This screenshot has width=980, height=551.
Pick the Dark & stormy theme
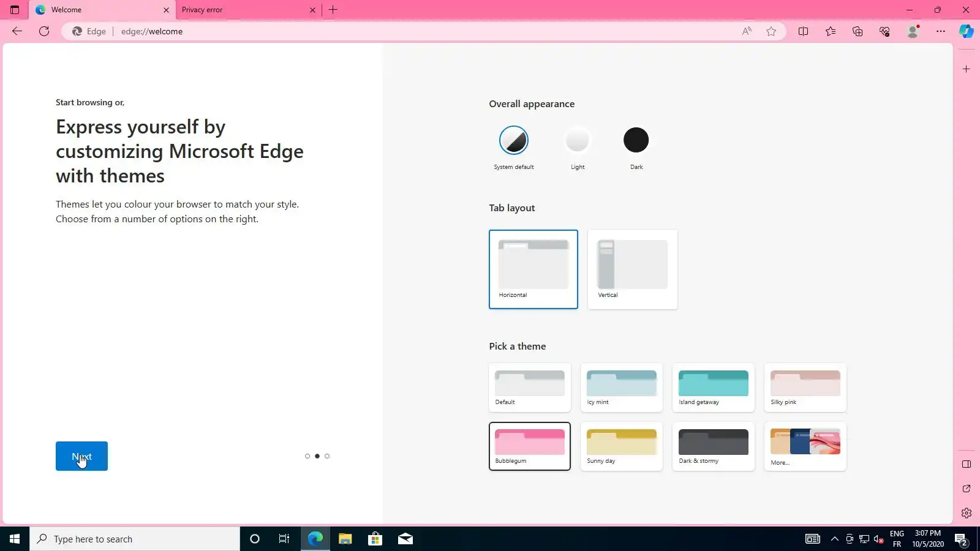(x=714, y=446)
